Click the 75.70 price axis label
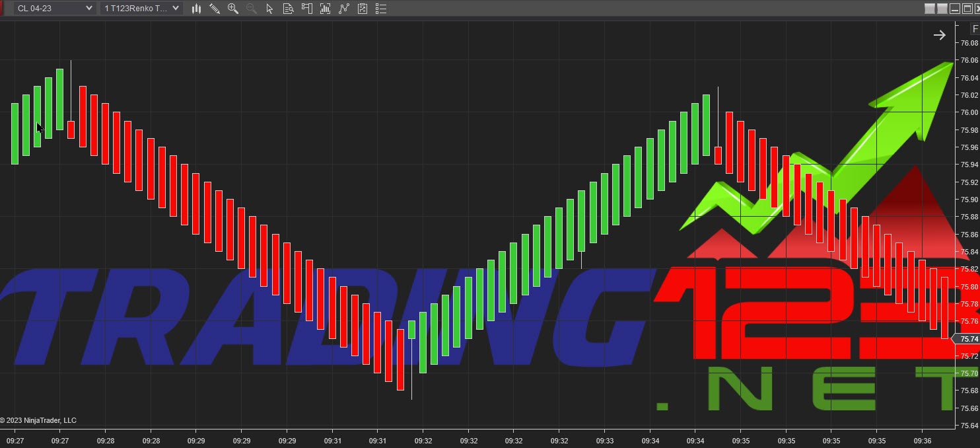 tap(969, 373)
